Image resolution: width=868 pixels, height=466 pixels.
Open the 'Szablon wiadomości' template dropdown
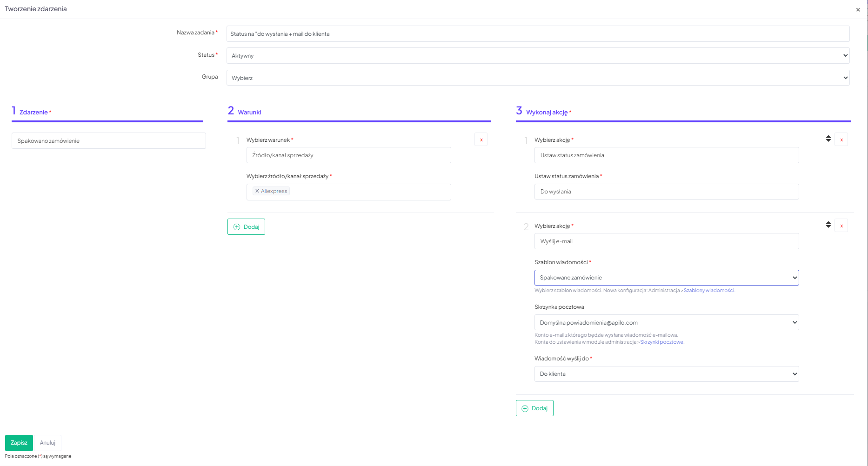pos(666,278)
